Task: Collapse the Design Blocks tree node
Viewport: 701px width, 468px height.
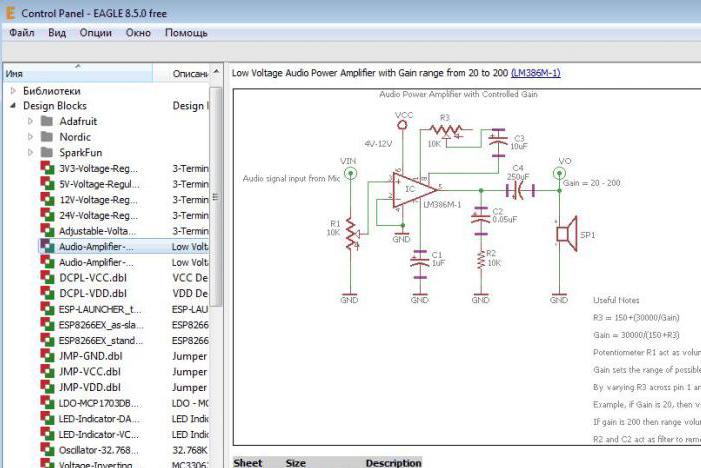Action: (13, 106)
